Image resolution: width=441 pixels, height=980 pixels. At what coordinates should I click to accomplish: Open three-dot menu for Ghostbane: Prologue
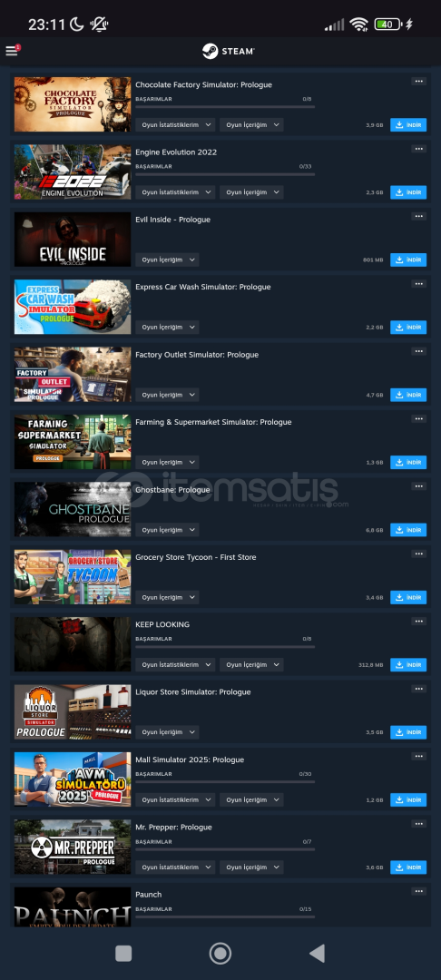click(x=418, y=486)
